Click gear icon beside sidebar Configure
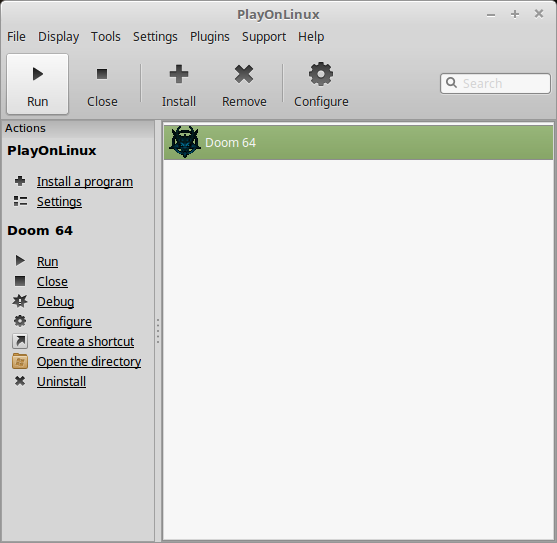The image size is (557, 543). coord(20,321)
